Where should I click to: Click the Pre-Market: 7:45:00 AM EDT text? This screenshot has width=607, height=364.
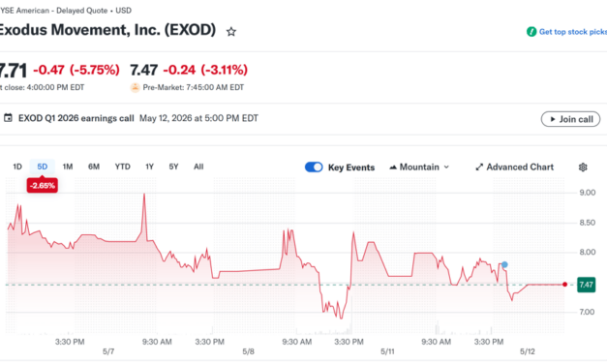[194, 87]
